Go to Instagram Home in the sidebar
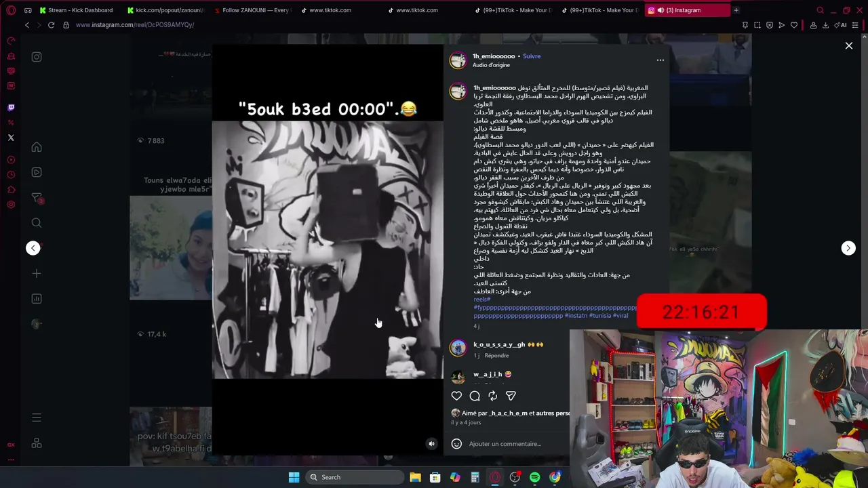Screen dimensions: 868x488 pyautogui.click(x=37, y=147)
